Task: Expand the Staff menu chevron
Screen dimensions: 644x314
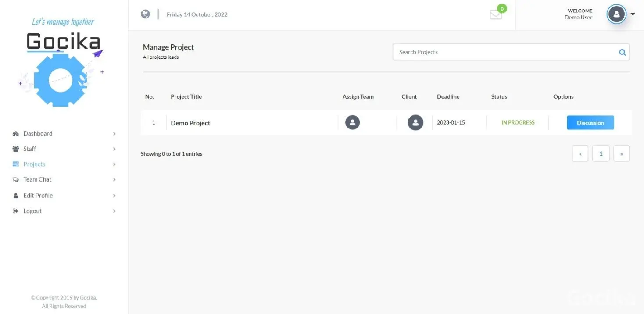Action: pyautogui.click(x=114, y=149)
